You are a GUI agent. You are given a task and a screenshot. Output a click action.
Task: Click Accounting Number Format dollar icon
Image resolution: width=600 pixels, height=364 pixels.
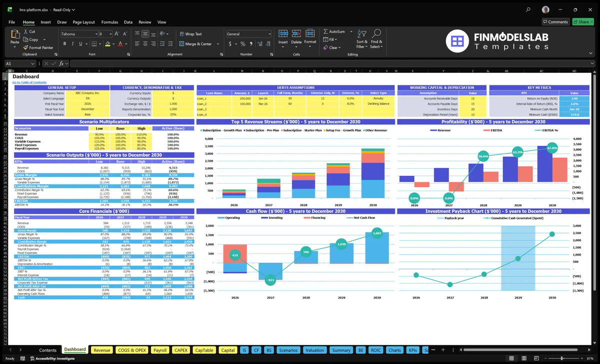tap(230, 44)
